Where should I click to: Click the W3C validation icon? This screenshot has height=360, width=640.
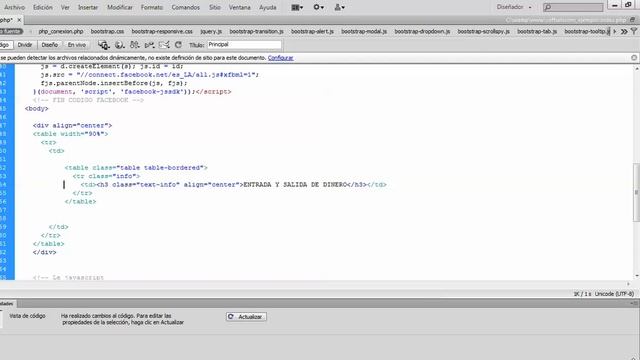click(149, 45)
